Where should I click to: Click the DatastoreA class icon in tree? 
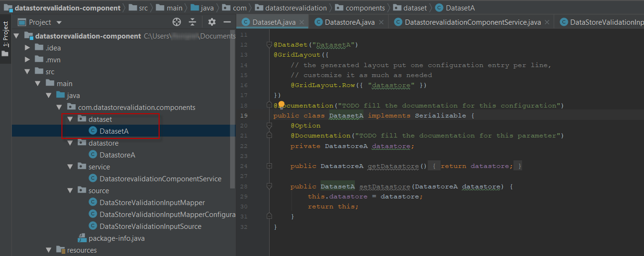click(93, 155)
